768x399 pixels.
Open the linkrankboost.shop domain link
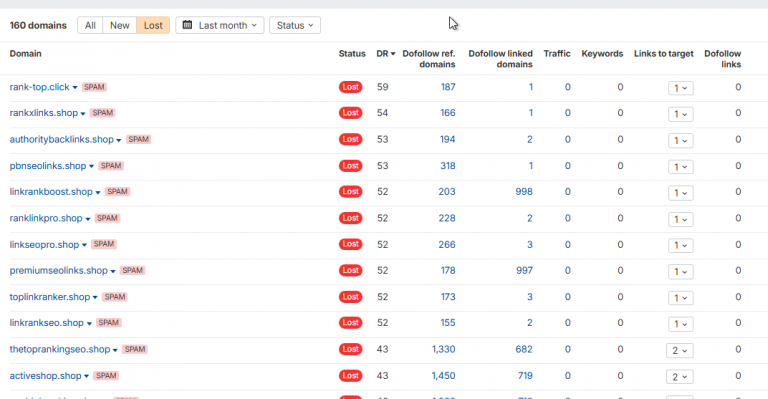(x=51, y=192)
